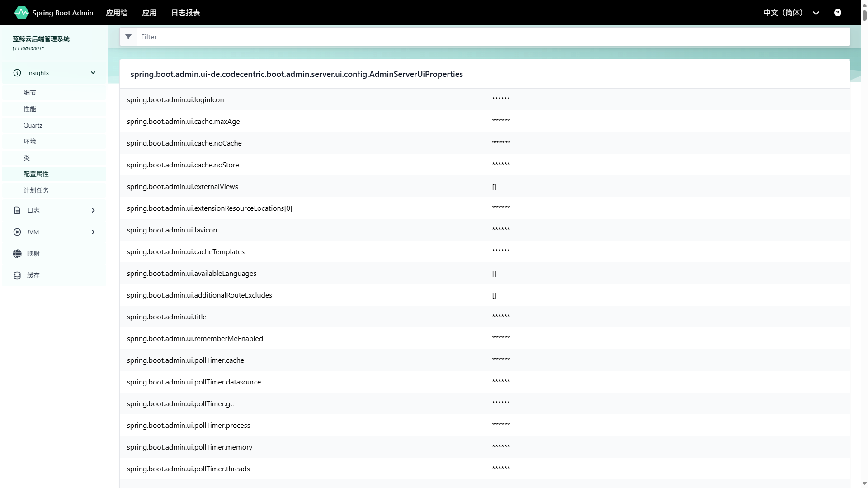Screen dimensions: 868x488
Task: Click the masked value of ui.title
Action: tap(501, 316)
